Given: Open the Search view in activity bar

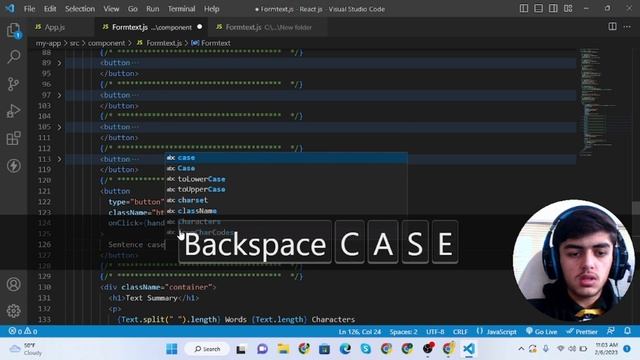Looking at the screenshot, I should pos(13,57).
